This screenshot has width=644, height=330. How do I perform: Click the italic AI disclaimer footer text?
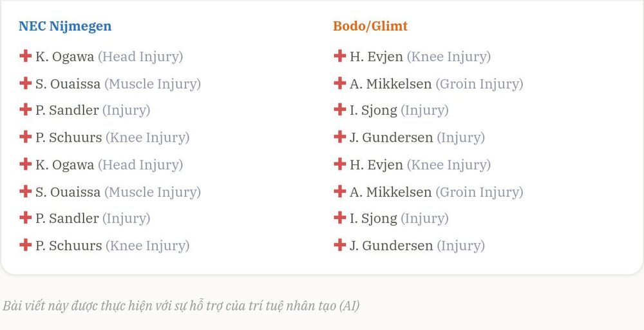pos(181,306)
